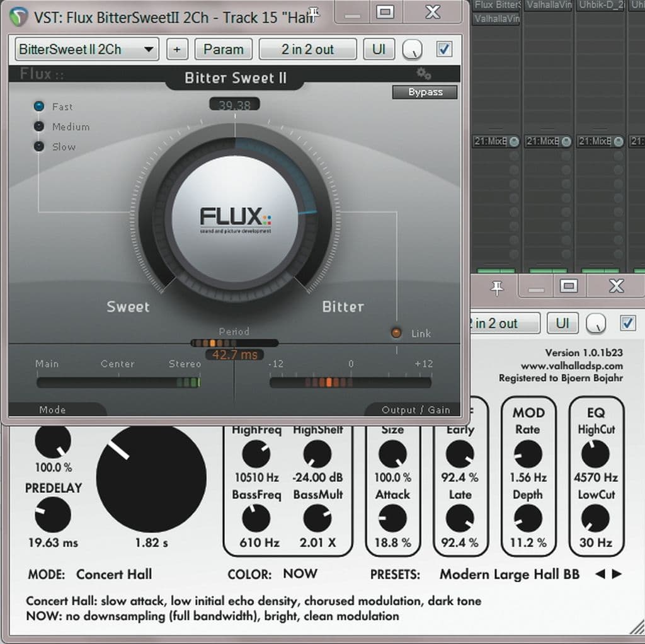645x644 pixels.
Task: Click the Flux BitterS FX slot in mixer
Action: pos(496,5)
